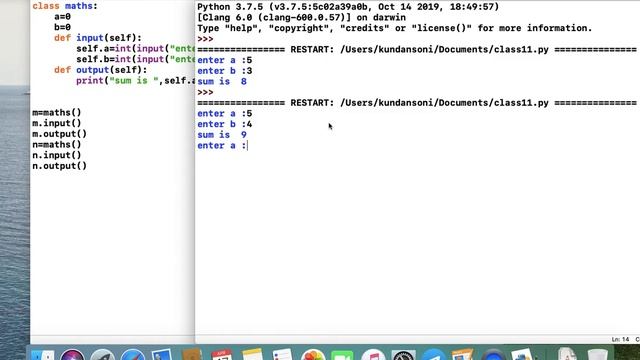Screen dimensions: 640x360
Task: Click the 'b=0' line in editor
Action: (x=62, y=27)
